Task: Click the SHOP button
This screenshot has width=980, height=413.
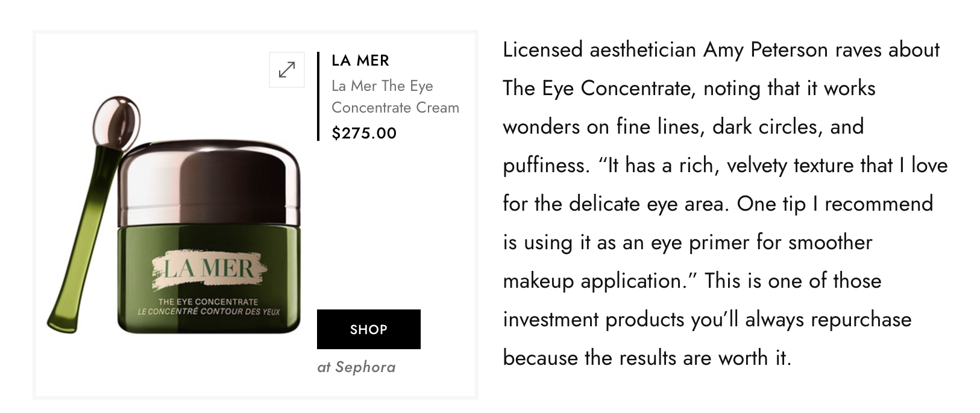Action: pos(368,329)
